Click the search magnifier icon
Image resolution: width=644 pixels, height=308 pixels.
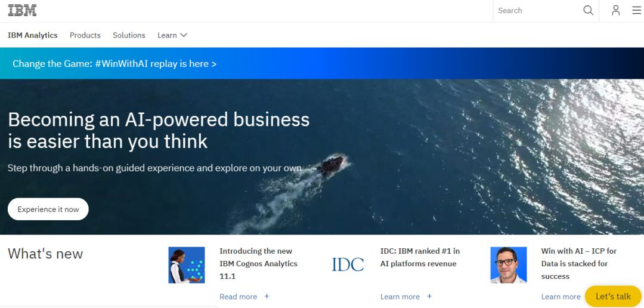588,10
